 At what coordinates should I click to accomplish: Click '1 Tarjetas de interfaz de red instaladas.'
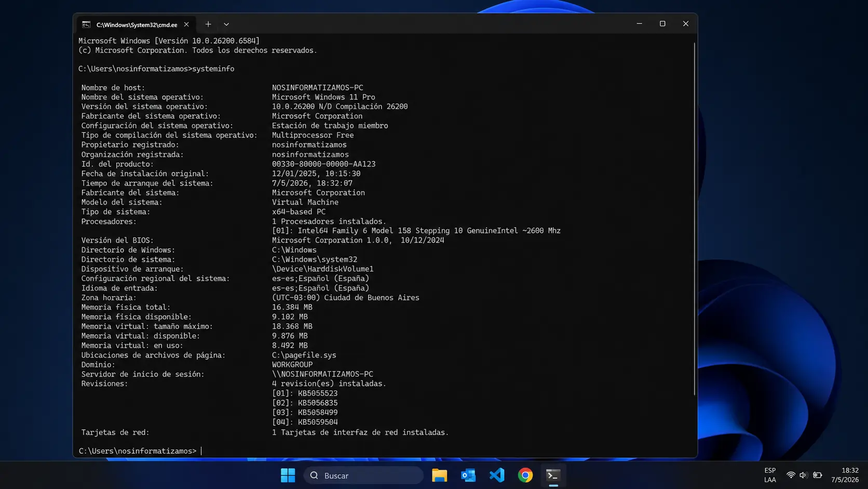click(360, 432)
